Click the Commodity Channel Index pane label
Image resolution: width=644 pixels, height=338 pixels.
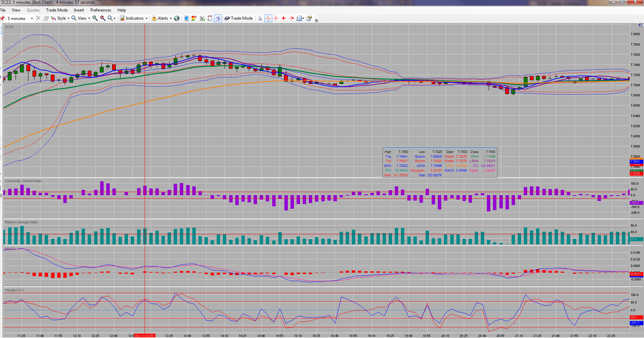coord(23,181)
